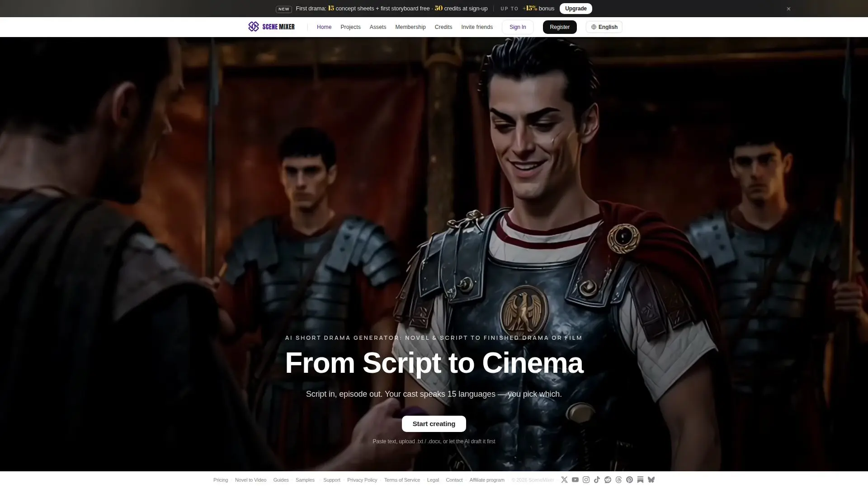Open the Pinterest icon in footer
868x488 pixels.
tap(629, 480)
